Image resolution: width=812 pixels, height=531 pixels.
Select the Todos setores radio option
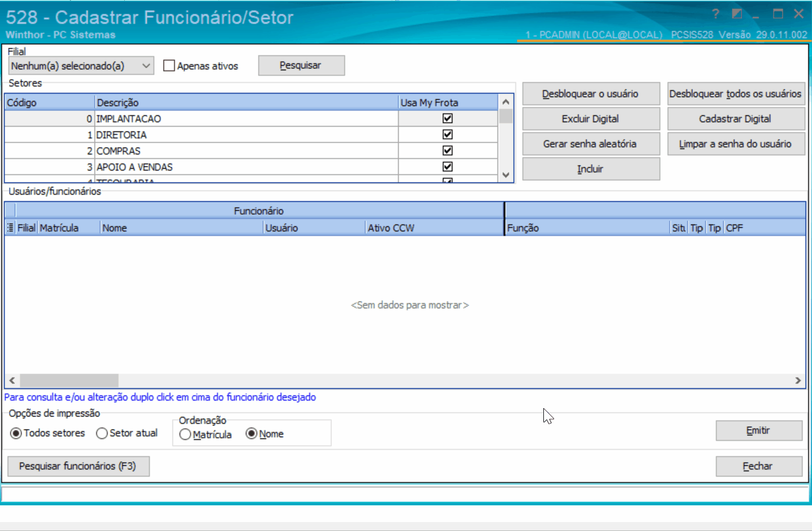click(x=48, y=433)
